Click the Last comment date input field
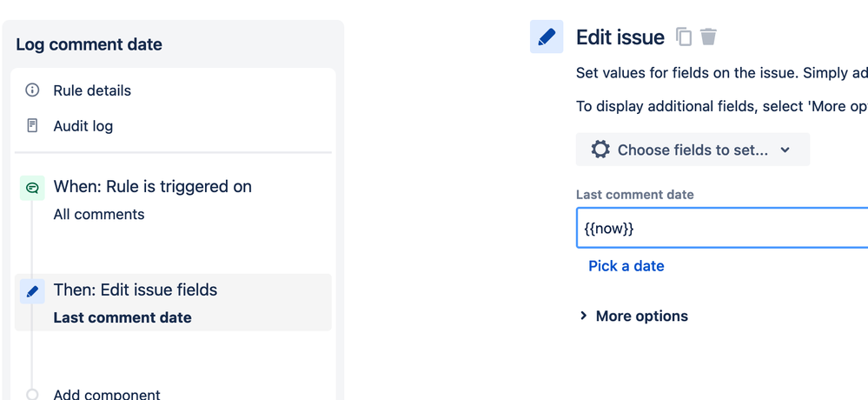The width and height of the screenshot is (868, 400). click(721, 228)
